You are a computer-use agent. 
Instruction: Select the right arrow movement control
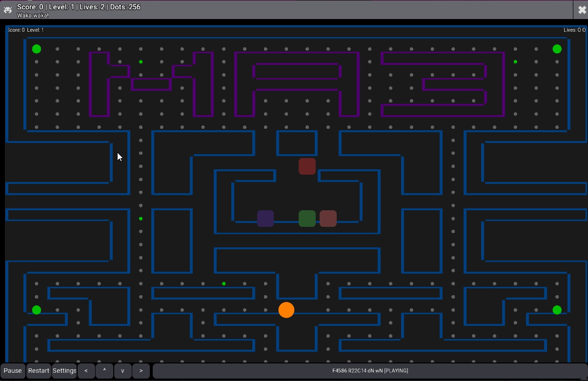click(141, 371)
